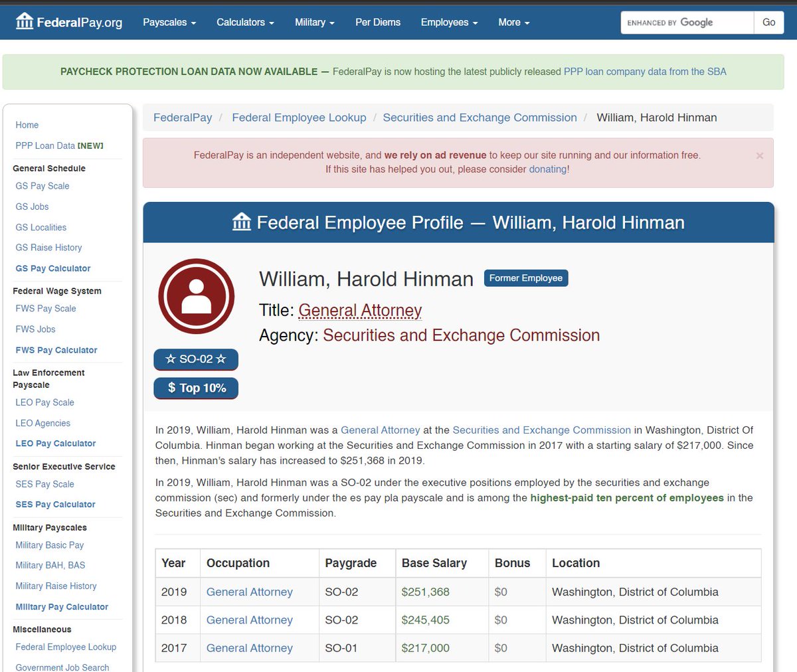Open Military Basic Pay sidebar link
Screen dimensions: 797x672
[50, 545]
